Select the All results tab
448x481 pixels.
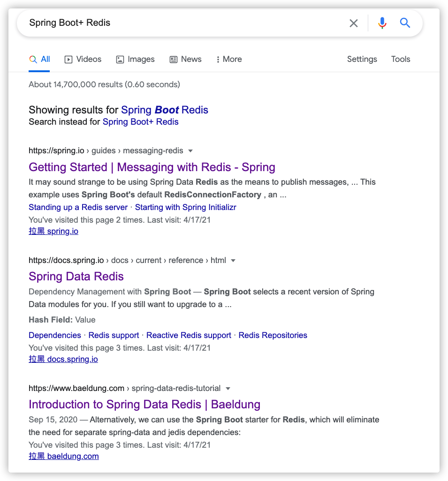point(39,59)
